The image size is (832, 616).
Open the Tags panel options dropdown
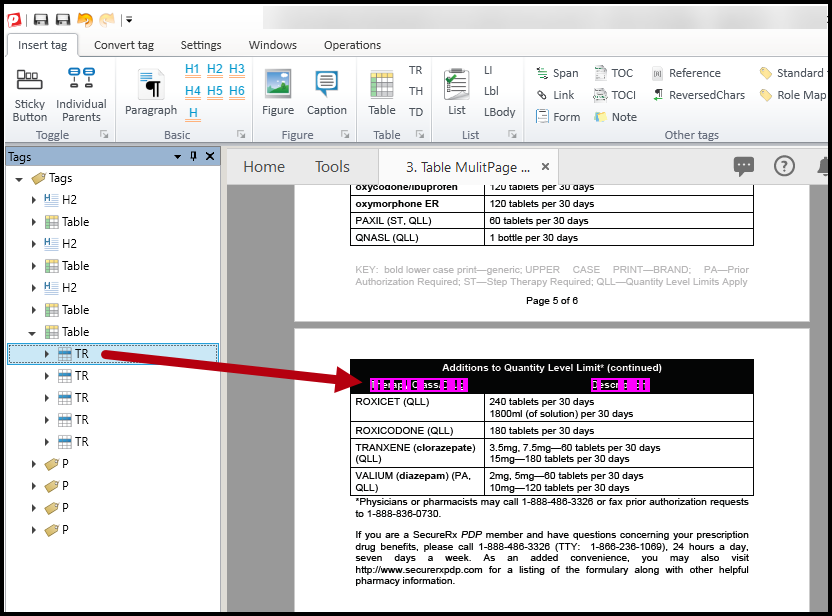177,157
